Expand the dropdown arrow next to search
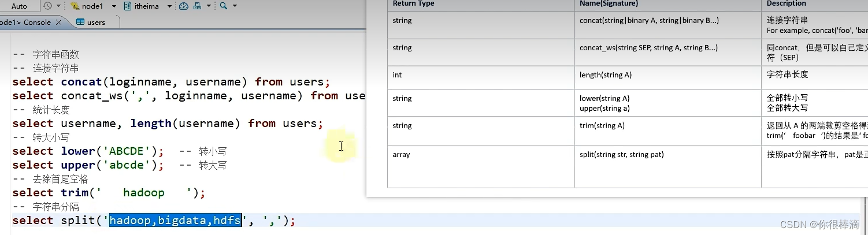 pos(235,6)
